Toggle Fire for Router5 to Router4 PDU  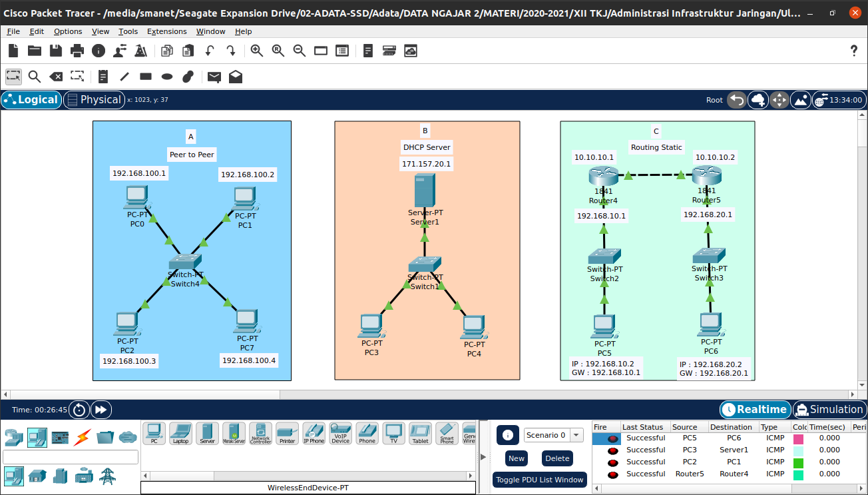(x=612, y=475)
